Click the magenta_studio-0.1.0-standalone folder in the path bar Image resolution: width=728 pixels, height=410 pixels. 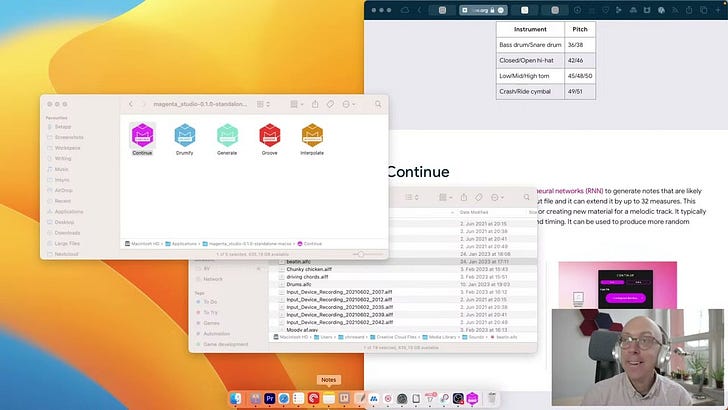[x=247, y=244]
